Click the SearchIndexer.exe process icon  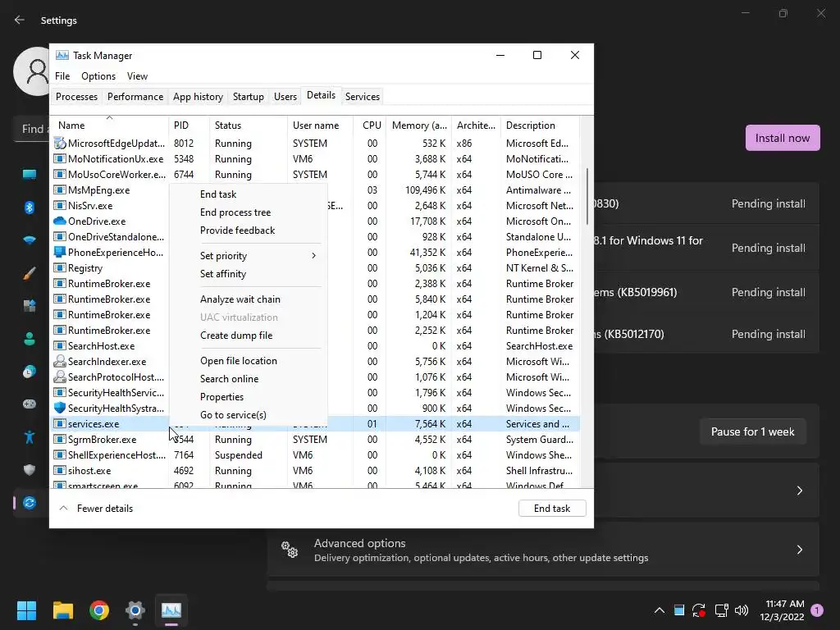(x=59, y=362)
